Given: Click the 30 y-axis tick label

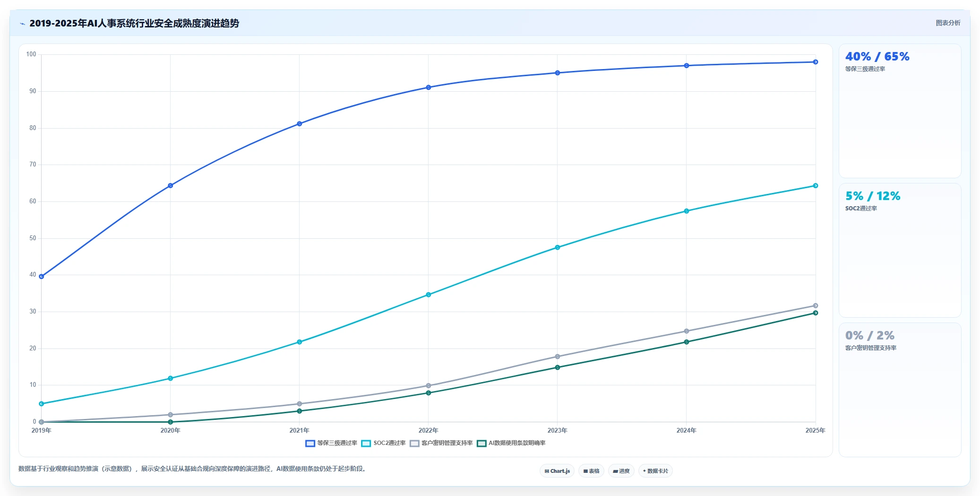Looking at the screenshot, I should tap(33, 312).
